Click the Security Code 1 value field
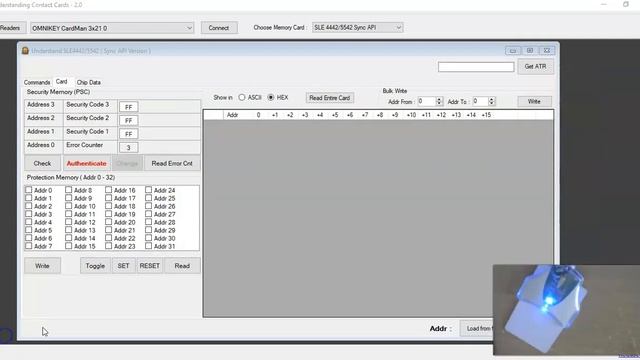This screenshot has height=360, width=640. (129, 134)
